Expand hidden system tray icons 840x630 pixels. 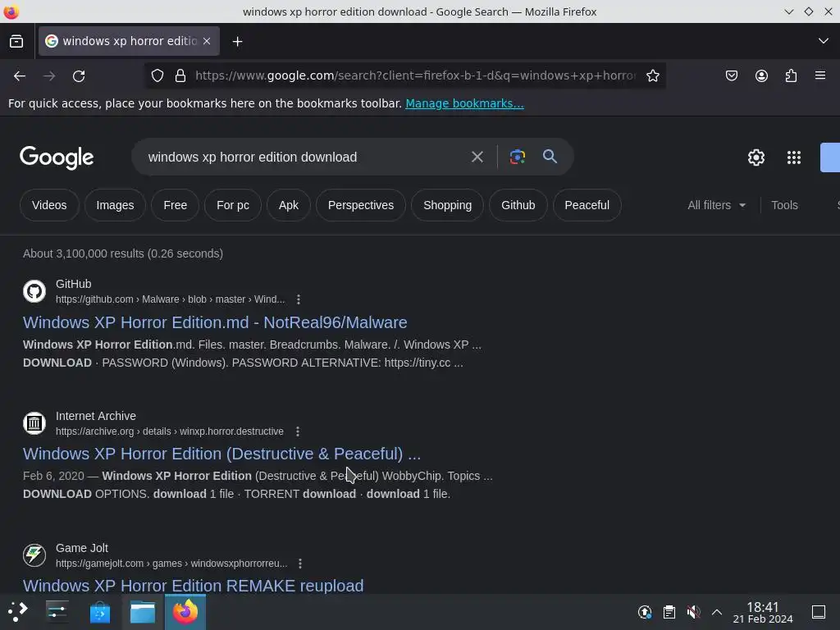point(717,612)
